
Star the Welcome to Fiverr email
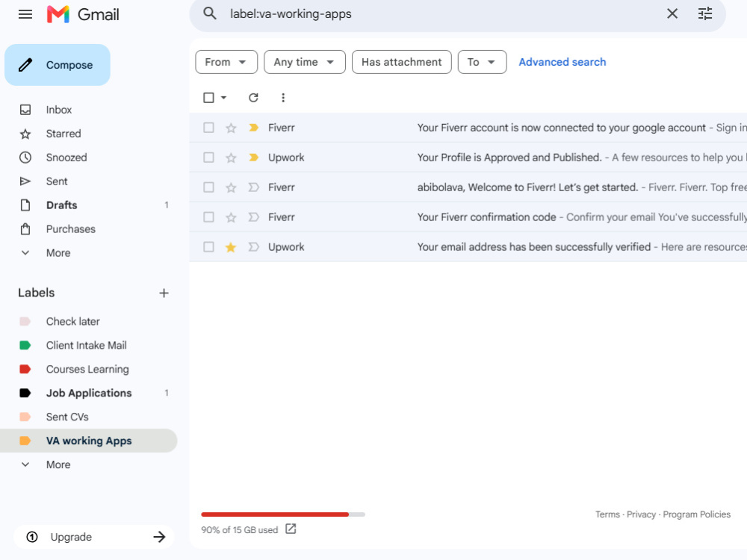[x=231, y=187]
